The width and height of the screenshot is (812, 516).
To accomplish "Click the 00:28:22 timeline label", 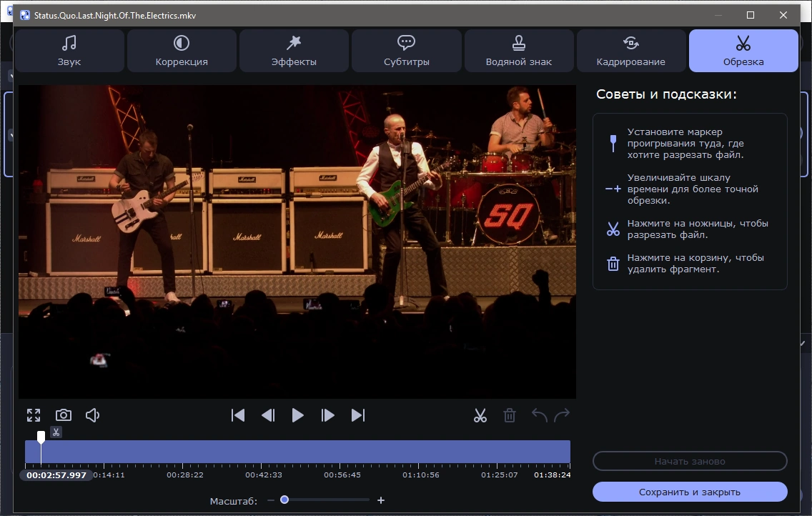I will tap(185, 475).
